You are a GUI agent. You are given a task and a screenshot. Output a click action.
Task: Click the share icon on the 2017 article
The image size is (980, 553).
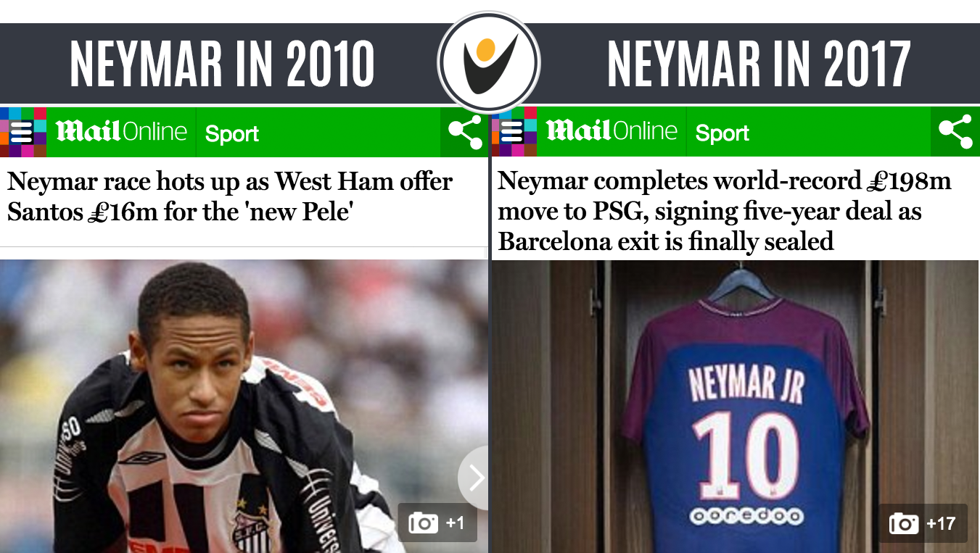pos(955,132)
